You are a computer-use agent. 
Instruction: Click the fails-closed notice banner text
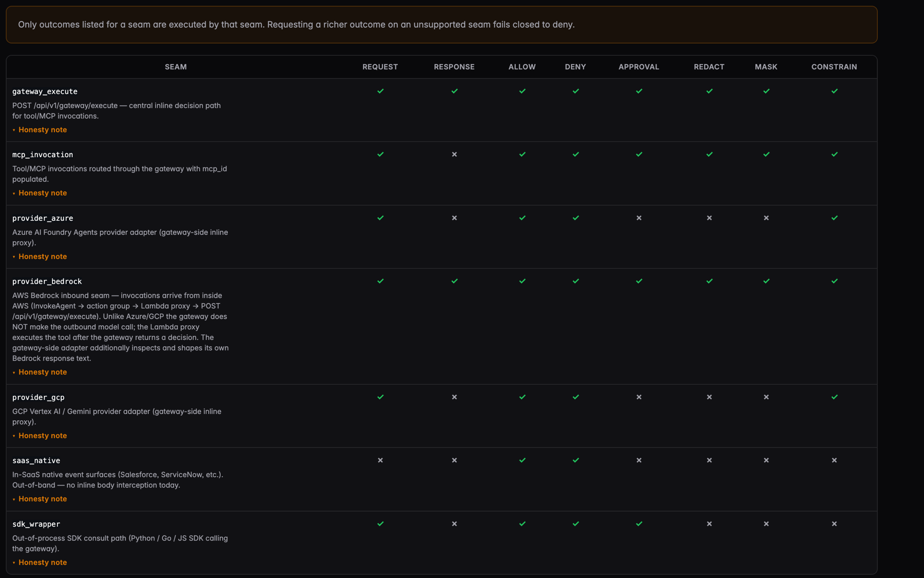(x=296, y=25)
